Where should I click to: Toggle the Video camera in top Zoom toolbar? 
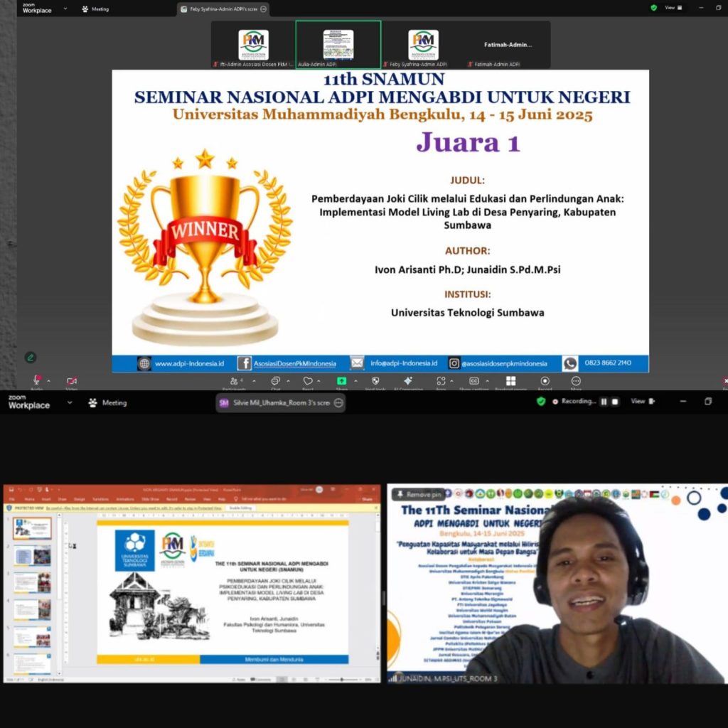(x=72, y=381)
